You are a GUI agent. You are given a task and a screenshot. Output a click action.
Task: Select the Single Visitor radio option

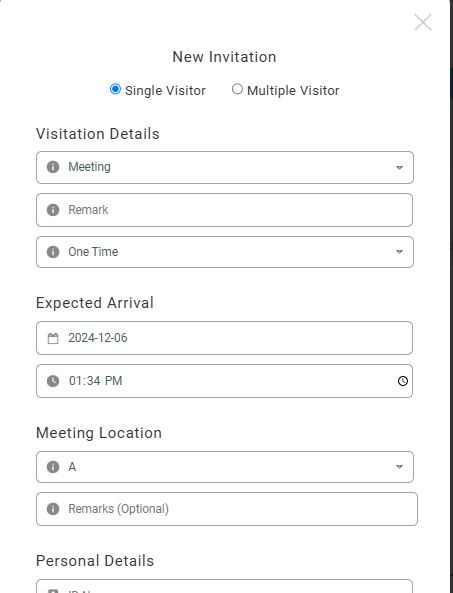115,89
